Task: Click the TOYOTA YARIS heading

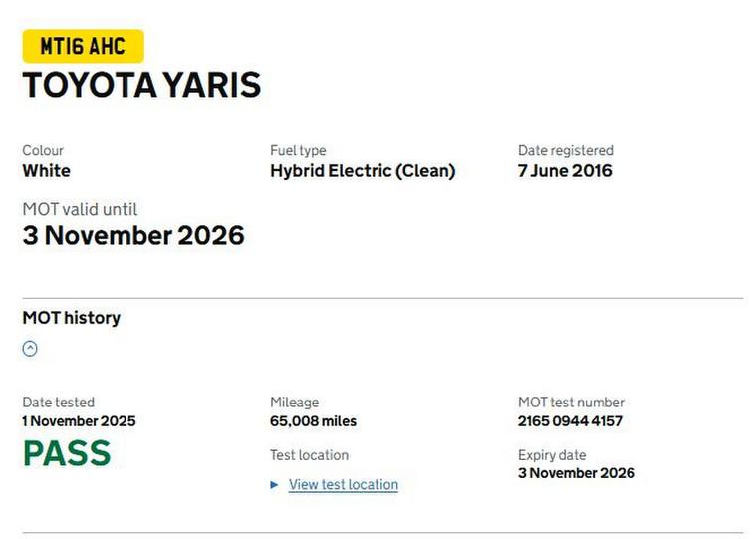Action: click(x=141, y=86)
